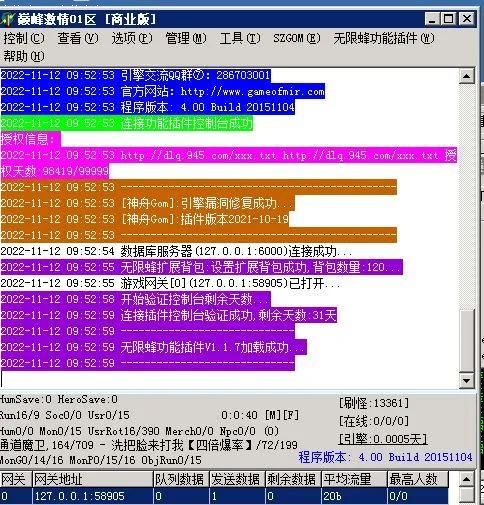Click the 20b average traffic cell

coord(354,496)
